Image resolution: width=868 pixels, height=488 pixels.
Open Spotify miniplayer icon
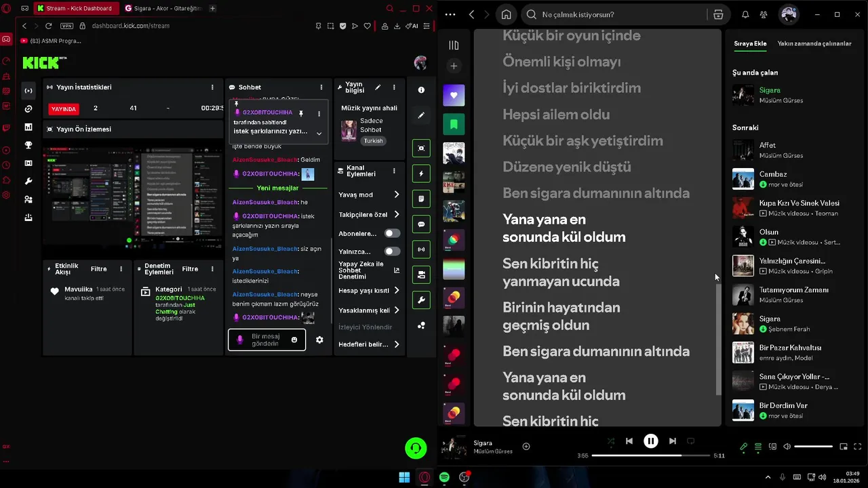point(844,447)
